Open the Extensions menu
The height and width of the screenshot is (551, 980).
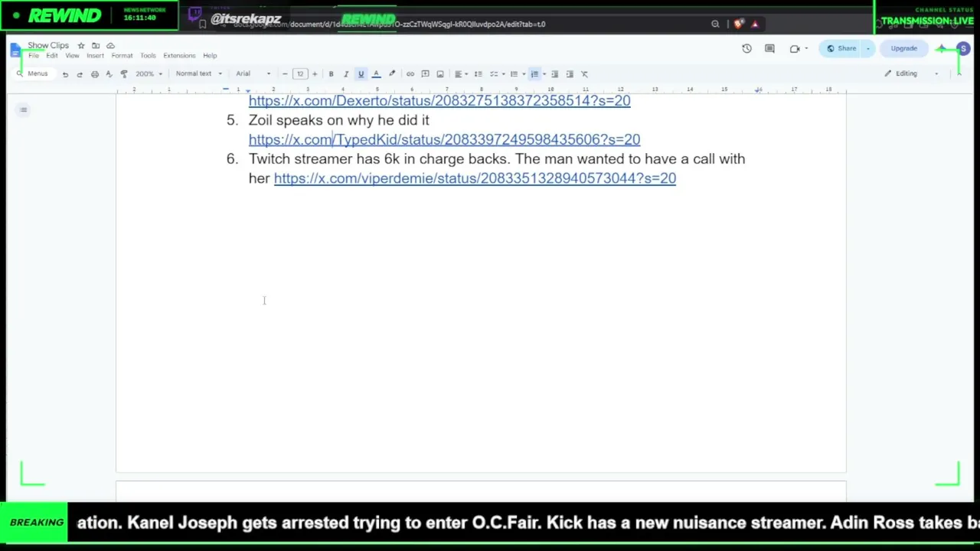click(179, 56)
